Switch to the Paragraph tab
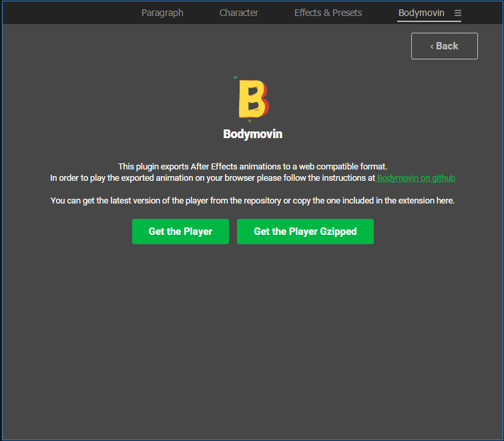This screenshot has height=441, width=504. click(x=162, y=13)
